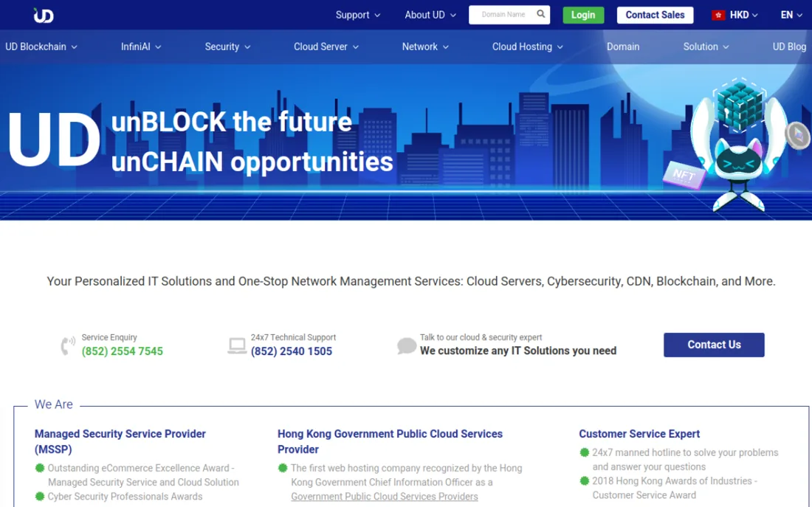Expand the Security menu
812x507 pixels.
[227, 46]
